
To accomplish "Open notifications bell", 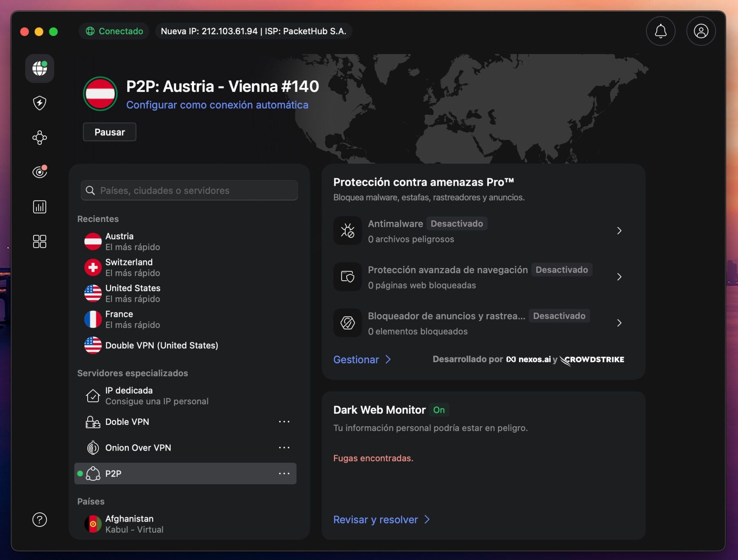I will 660,31.
